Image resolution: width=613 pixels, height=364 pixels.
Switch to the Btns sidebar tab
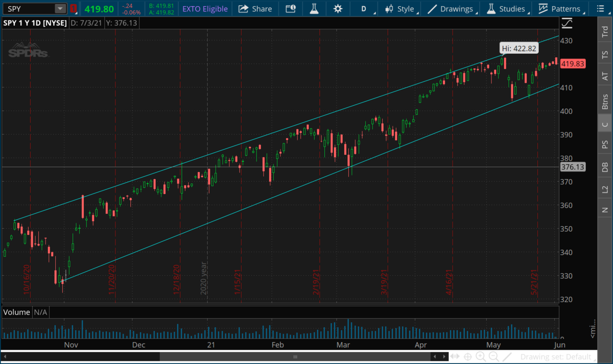click(x=605, y=102)
